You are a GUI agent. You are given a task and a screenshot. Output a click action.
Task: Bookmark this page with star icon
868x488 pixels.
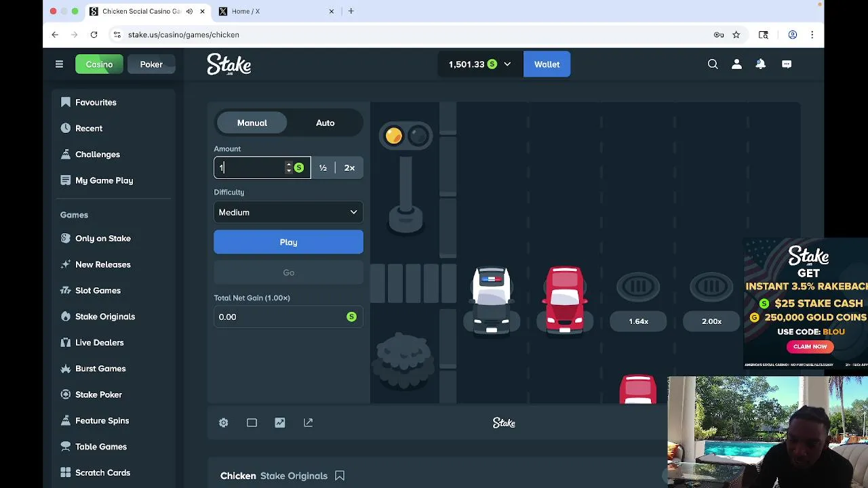[x=736, y=35]
